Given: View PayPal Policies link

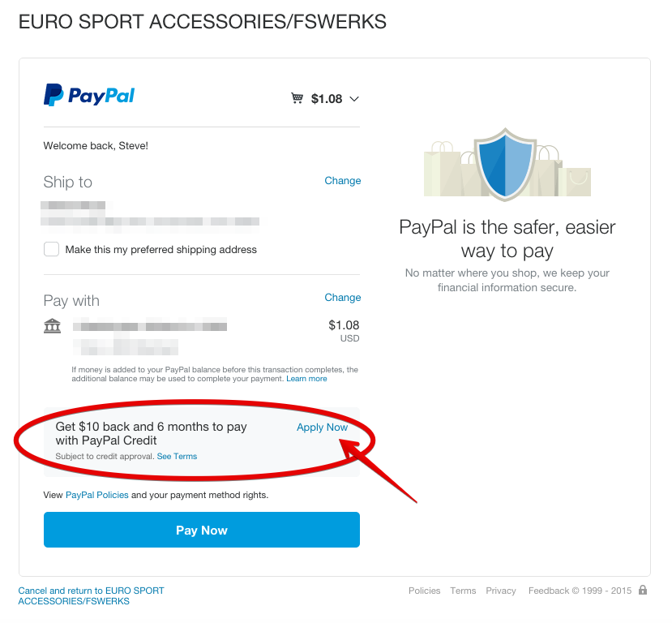Looking at the screenshot, I should [97, 495].
